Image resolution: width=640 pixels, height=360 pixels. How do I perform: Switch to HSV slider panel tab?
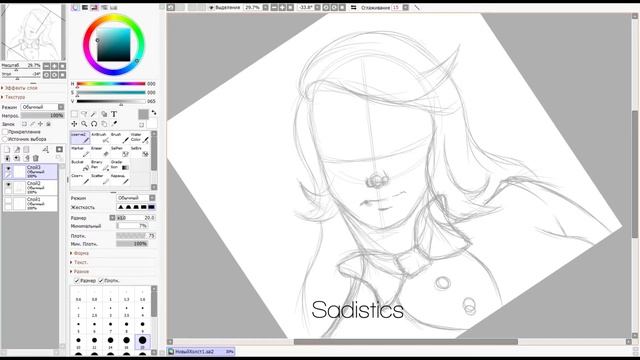point(94,7)
